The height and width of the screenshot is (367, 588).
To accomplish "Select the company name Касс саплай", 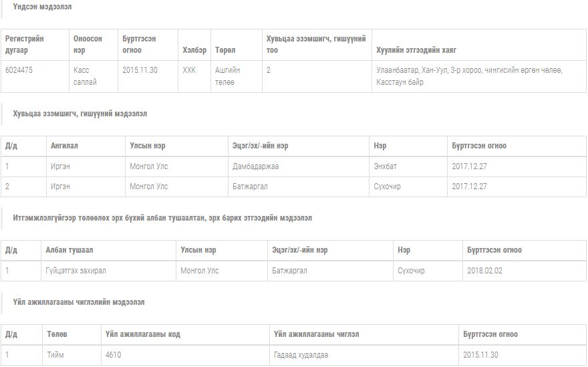I will click(85, 76).
